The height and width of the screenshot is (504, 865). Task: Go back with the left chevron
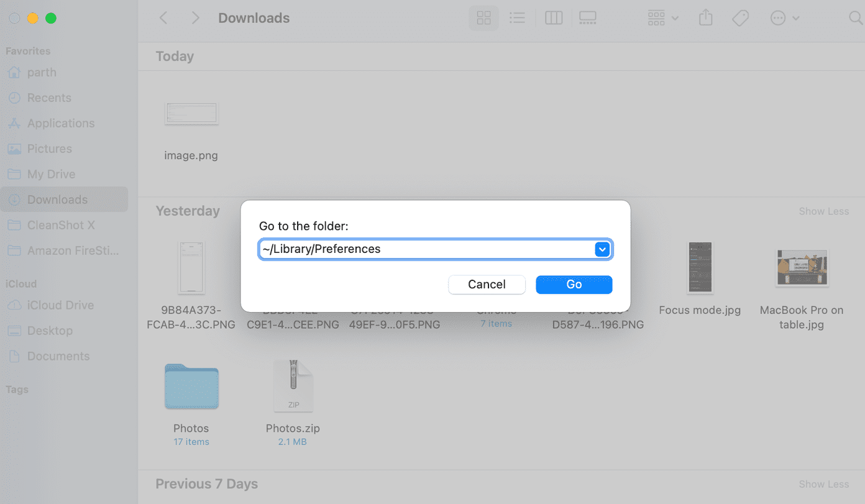(x=163, y=18)
